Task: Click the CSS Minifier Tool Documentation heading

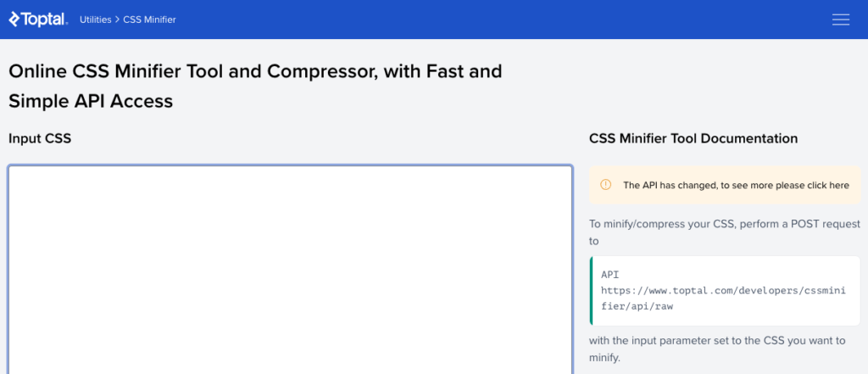Action: point(693,138)
